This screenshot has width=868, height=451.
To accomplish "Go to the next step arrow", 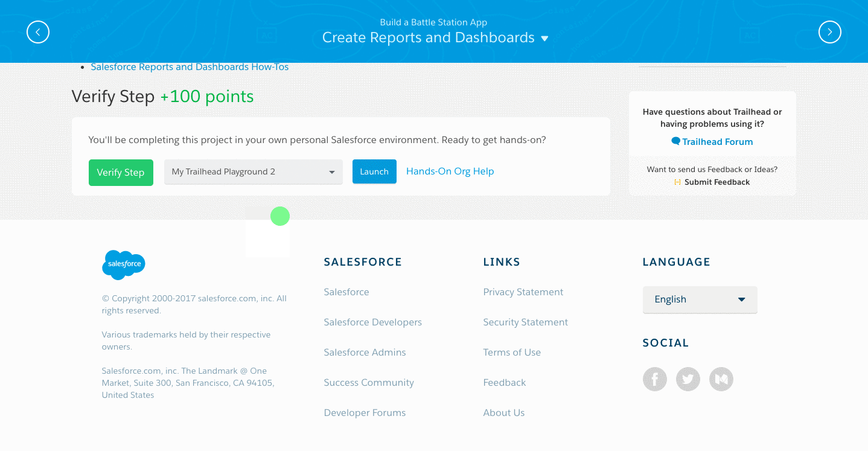I will pyautogui.click(x=829, y=32).
